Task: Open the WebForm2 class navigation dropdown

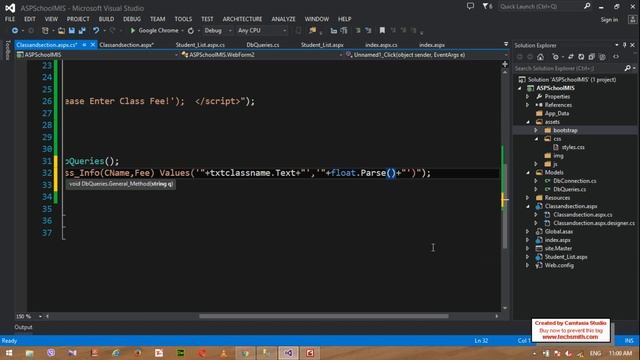Action: pos(261,55)
